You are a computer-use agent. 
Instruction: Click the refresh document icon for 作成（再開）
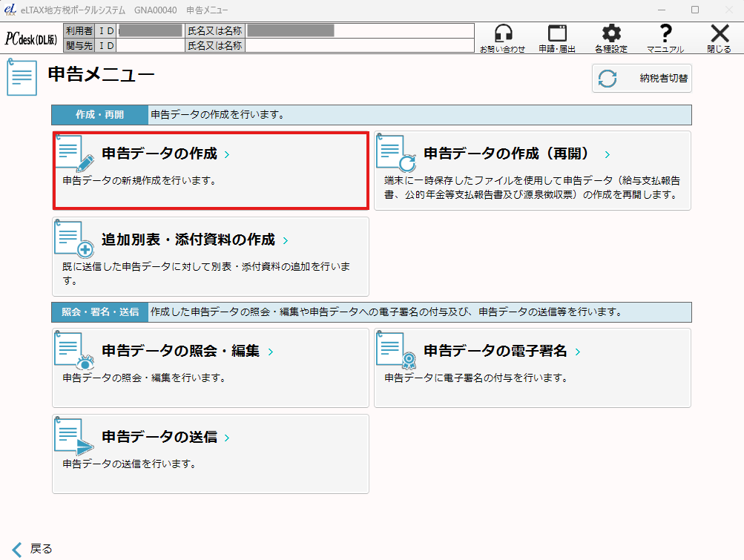coord(397,154)
